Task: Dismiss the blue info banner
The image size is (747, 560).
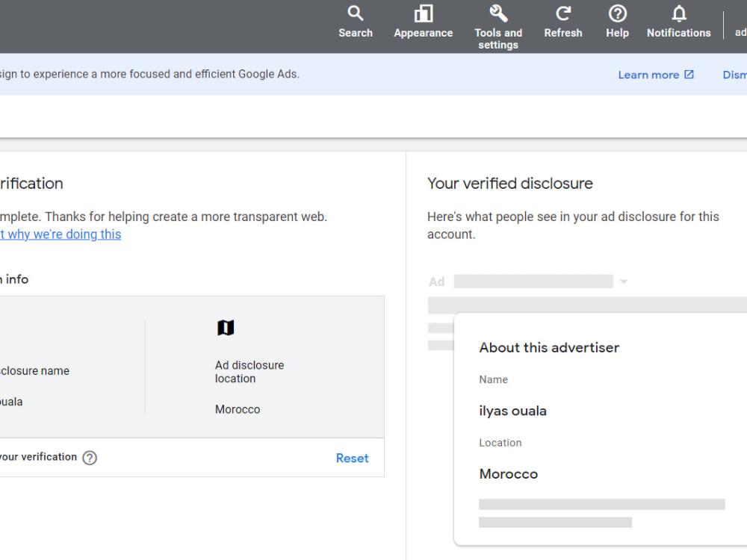Action: coord(734,75)
